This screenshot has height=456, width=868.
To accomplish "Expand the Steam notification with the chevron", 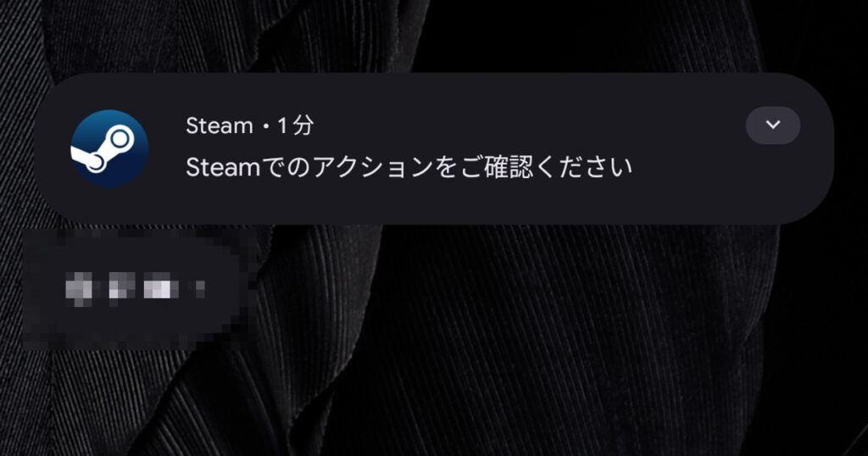I will coord(773,125).
